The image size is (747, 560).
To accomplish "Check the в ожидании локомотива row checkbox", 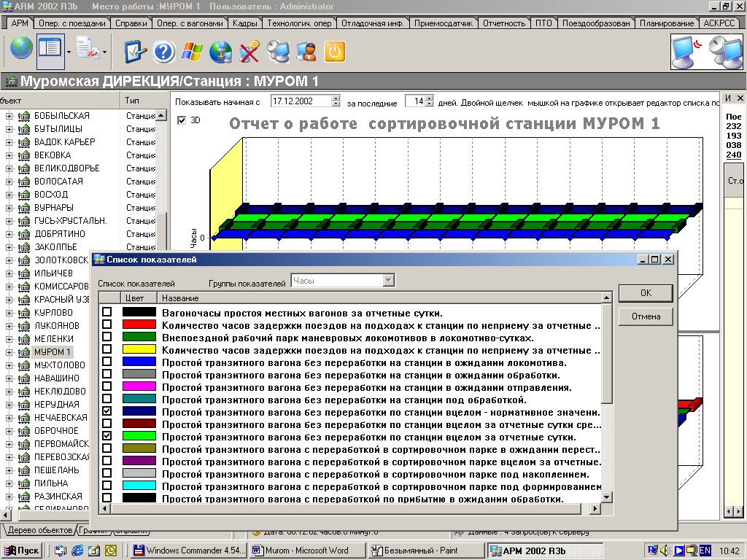I will pos(107,361).
